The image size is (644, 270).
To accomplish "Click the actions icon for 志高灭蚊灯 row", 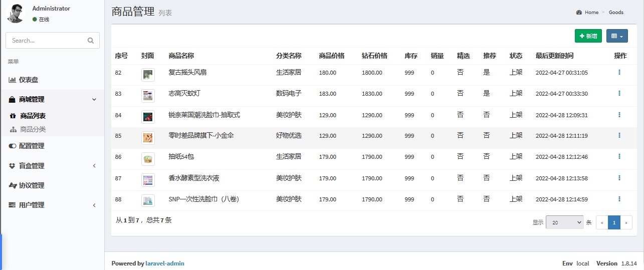I will (619, 93).
